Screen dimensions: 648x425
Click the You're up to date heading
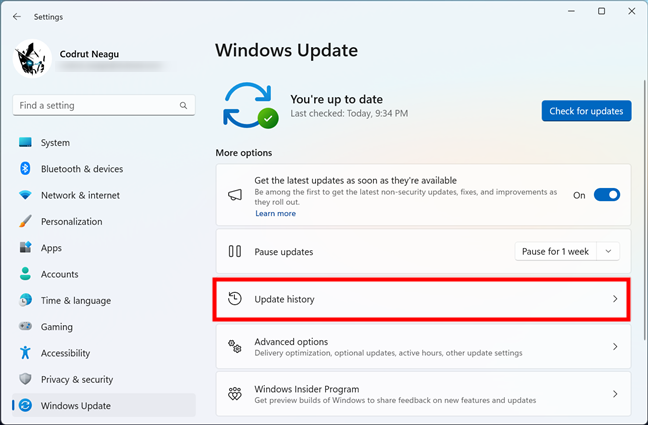point(336,99)
